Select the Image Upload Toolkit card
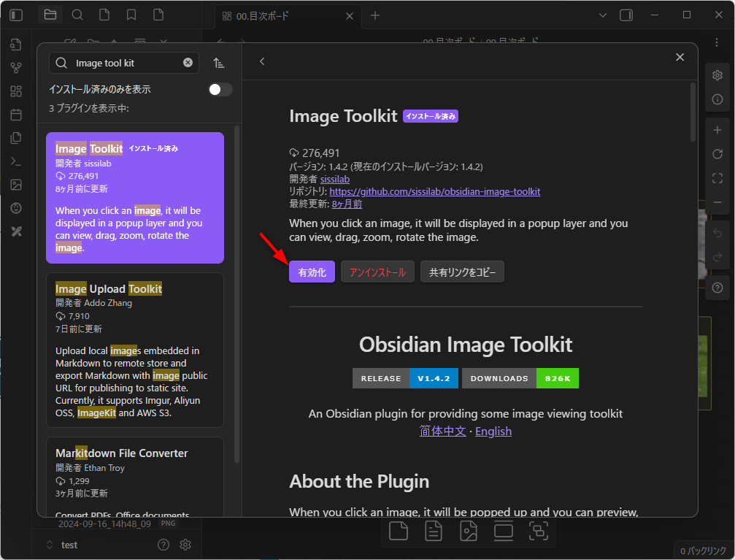 pos(135,350)
